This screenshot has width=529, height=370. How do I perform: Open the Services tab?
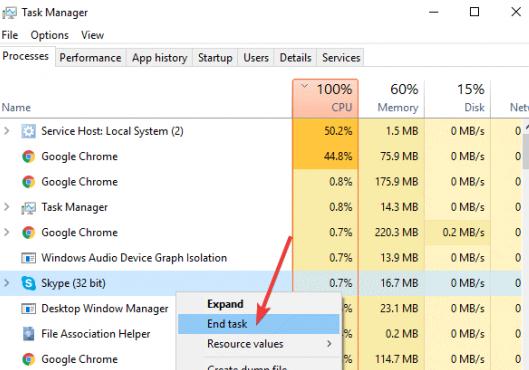[x=341, y=58]
